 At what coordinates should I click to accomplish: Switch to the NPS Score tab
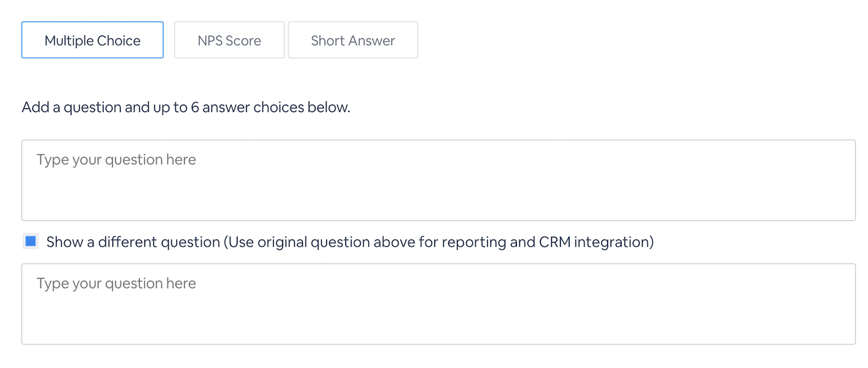point(229,40)
